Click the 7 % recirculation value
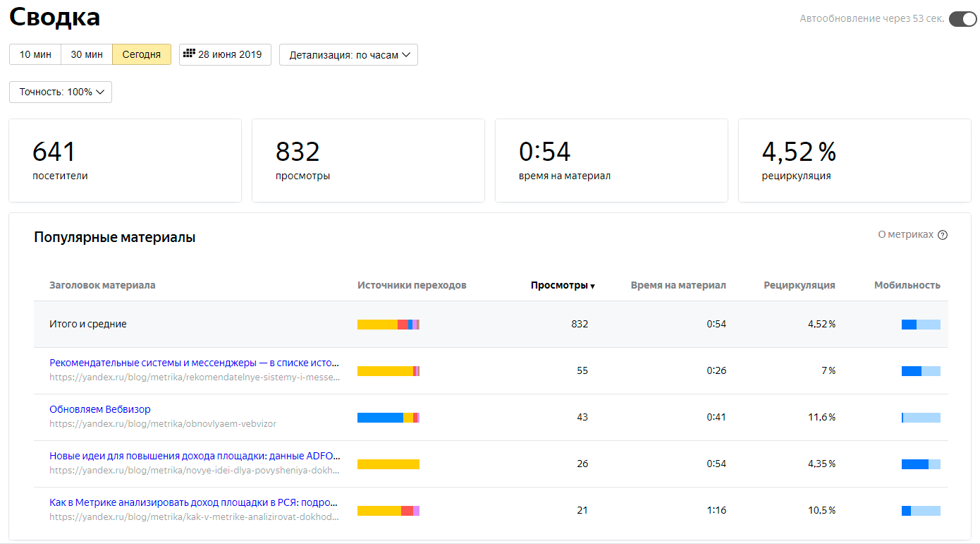This screenshot has height=544, width=980. coord(828,371)
